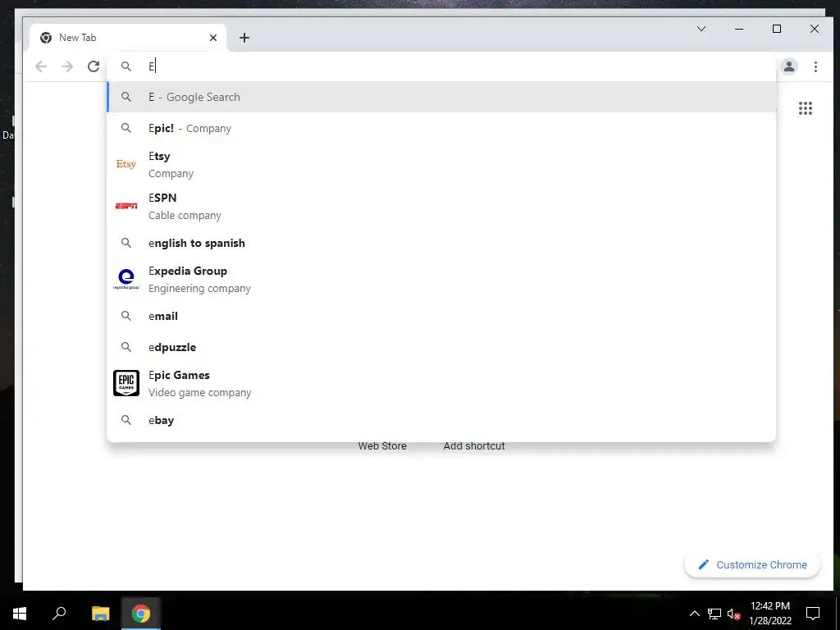Open the Google apps grid icon
This screenshot has height=630, width=840.
[x=806, y=108]
